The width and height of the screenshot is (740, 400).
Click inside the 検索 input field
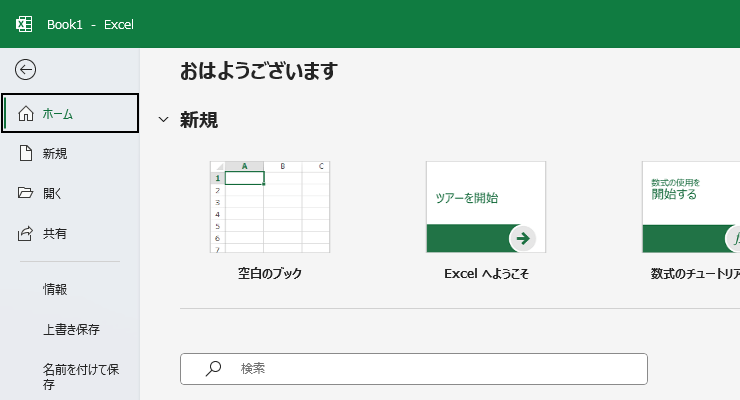click(x=414, y=369)
